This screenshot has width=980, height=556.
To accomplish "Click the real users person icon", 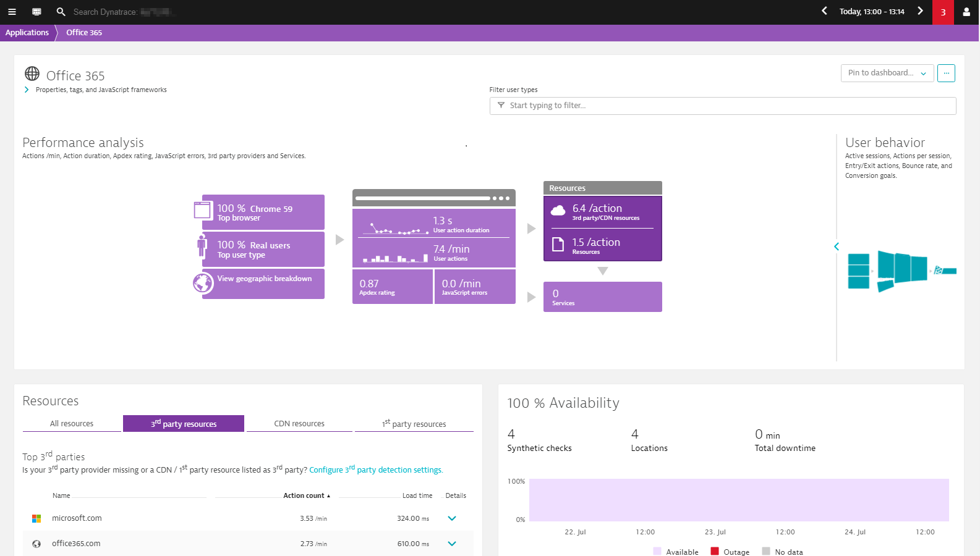I will [202, 245].
